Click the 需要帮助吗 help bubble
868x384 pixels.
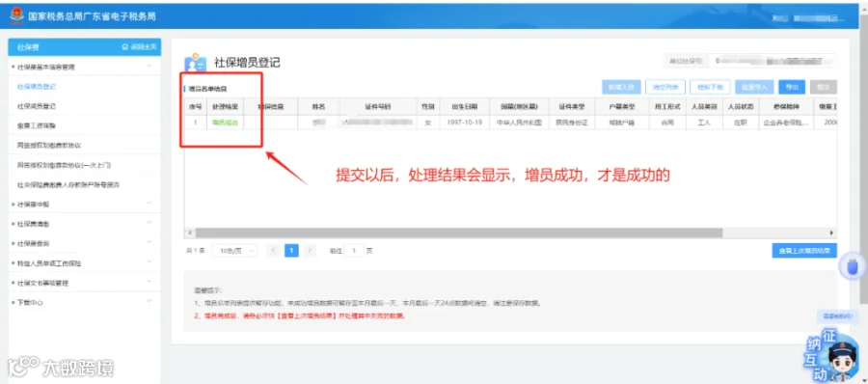pos(837,315)
